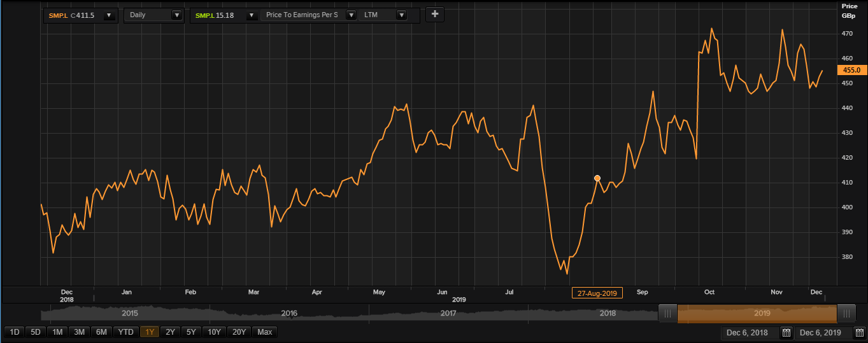Viewport: 868px width, 343px height.
Task: Click the left handle of range slider
Action: 667,313
